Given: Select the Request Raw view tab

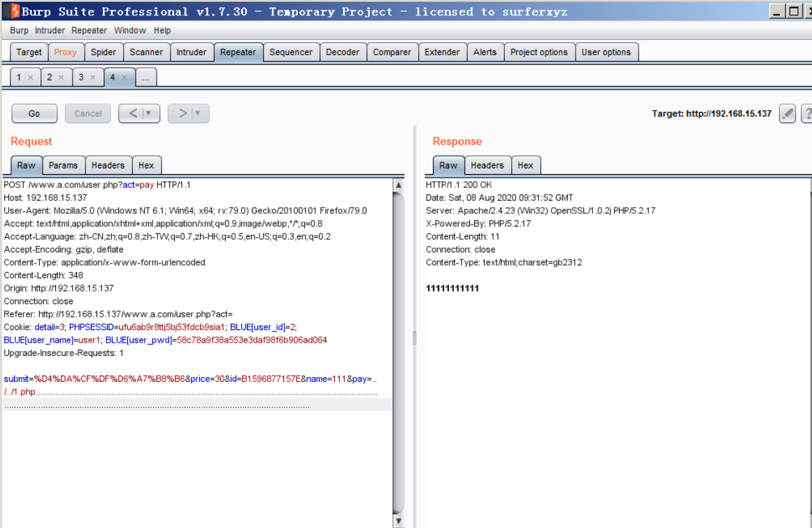Looking at the screenshot, I should coord(27,165).
